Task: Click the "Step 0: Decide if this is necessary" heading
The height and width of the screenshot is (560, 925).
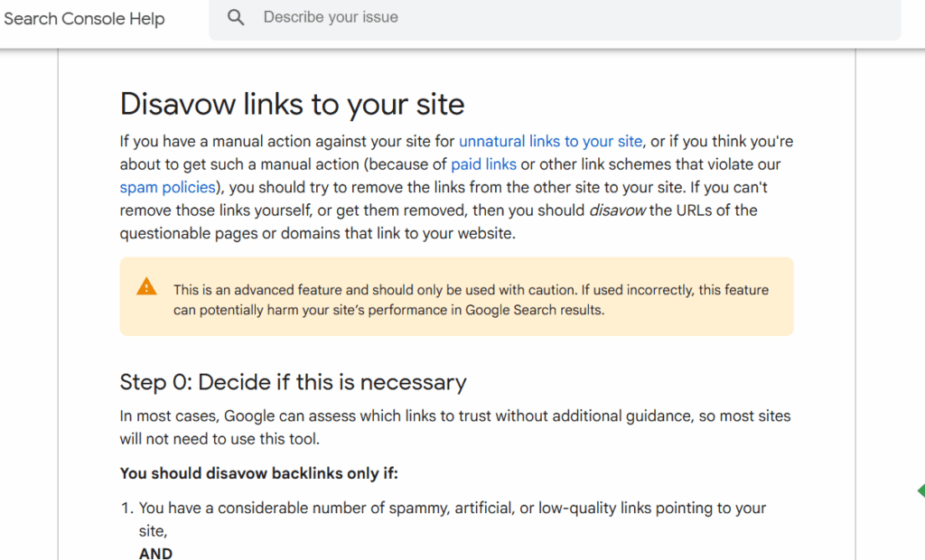Action: click(x=294, y=382)
